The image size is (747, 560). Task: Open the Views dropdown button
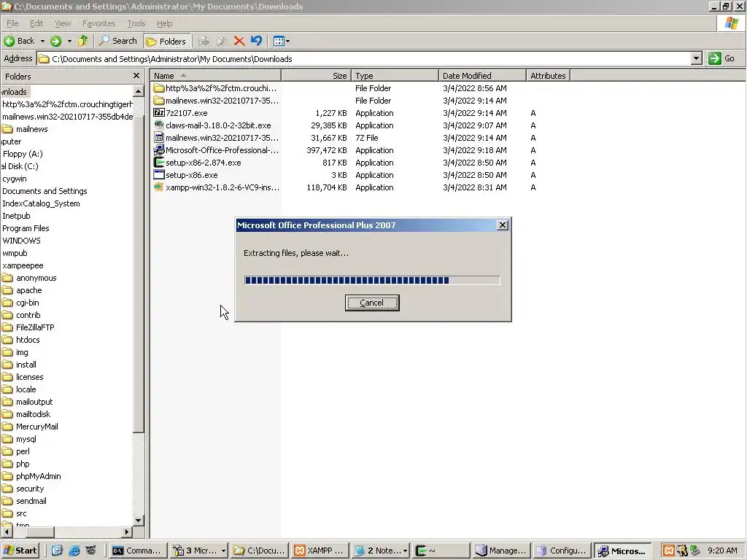(x=282, y=41)
